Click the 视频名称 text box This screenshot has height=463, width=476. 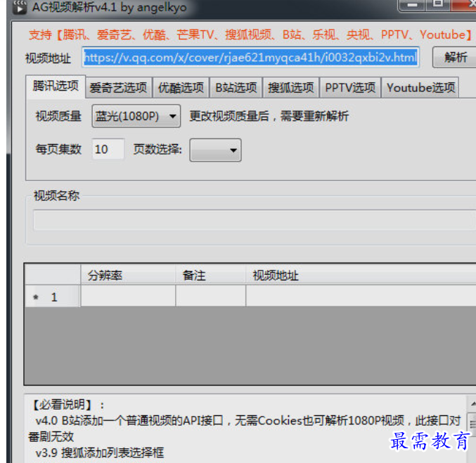pos(255,220)
